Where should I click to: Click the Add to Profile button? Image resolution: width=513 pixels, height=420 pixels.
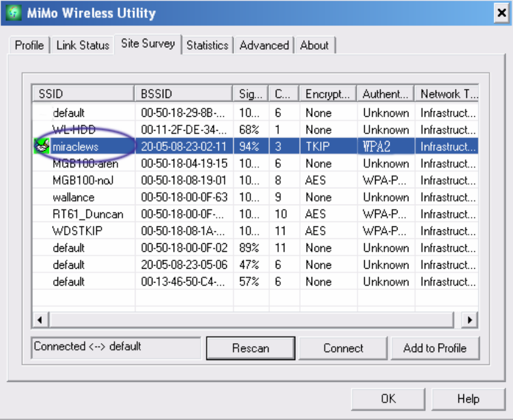click(435, 348)
